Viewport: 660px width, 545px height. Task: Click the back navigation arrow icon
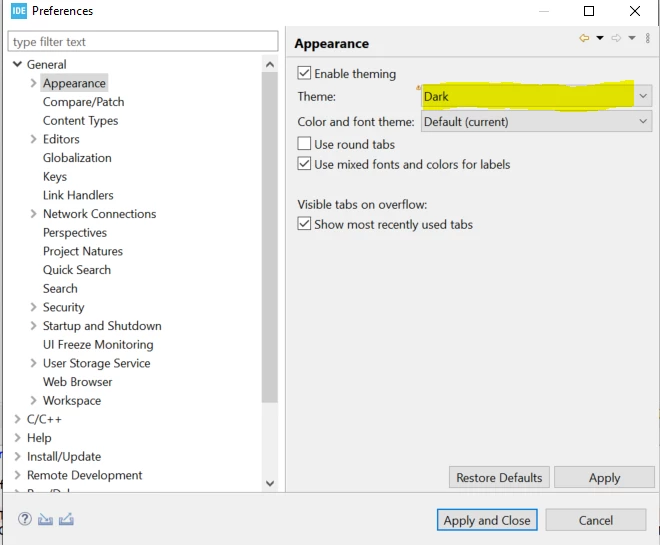[x=584, y=38]
